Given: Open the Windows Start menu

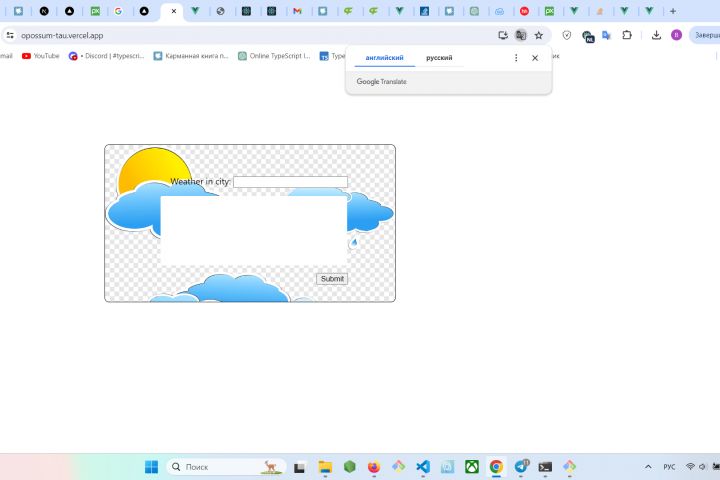Looking at the screenshot, I should pos(152,467).
